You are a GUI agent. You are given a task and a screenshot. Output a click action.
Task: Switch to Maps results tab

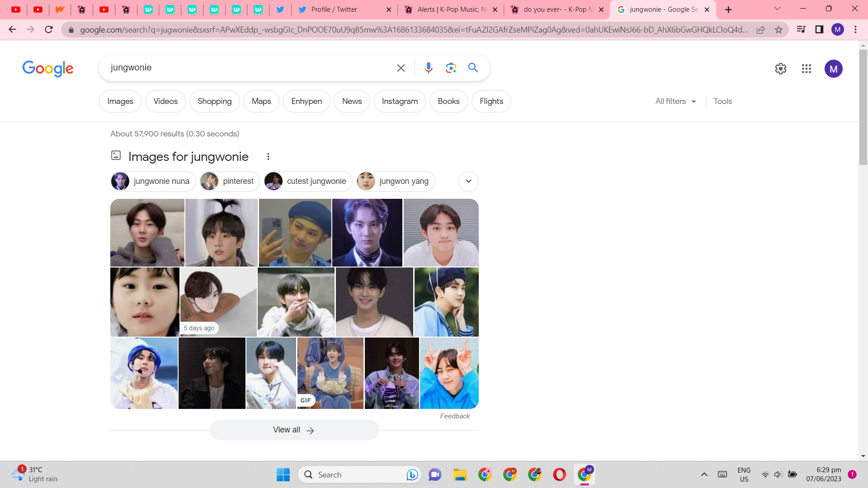[x=261, y=101]
